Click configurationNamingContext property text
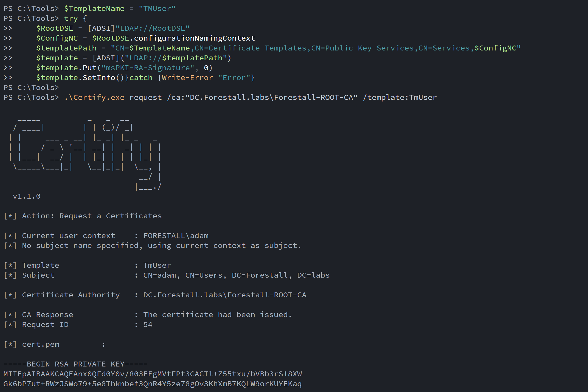The height and width of the screenshot is (392, 588). point(195,38)
